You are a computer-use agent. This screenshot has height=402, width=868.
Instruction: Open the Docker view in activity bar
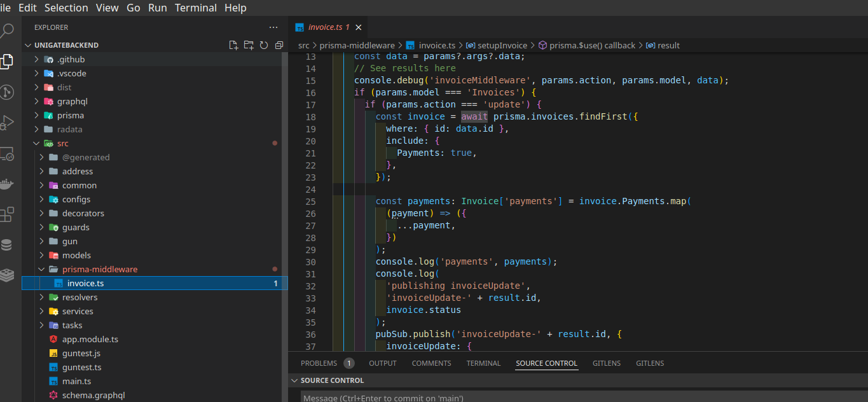[x=7, y=184]
